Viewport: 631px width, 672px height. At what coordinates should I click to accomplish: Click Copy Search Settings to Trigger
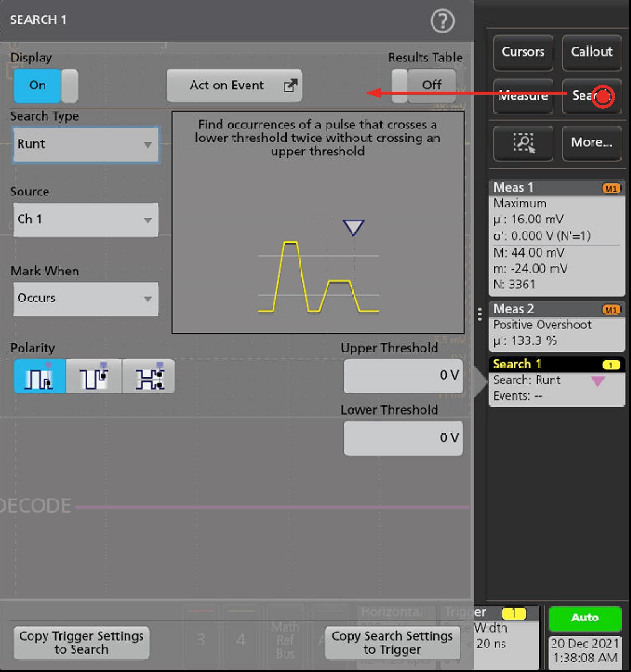[x=392, y=643]
